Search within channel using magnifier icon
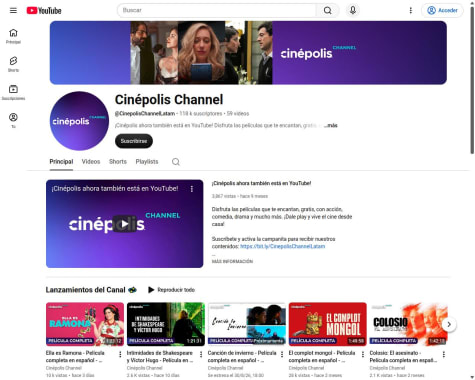Screen dimensions: 475x380 [x=176, y=162]
